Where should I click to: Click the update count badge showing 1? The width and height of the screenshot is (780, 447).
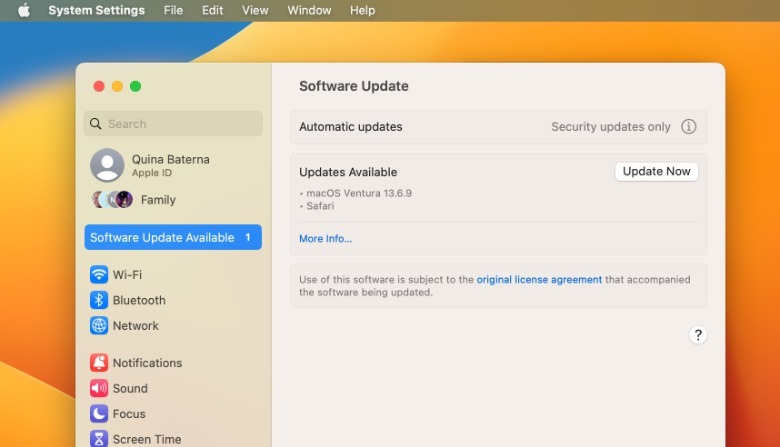pos(248,237)
